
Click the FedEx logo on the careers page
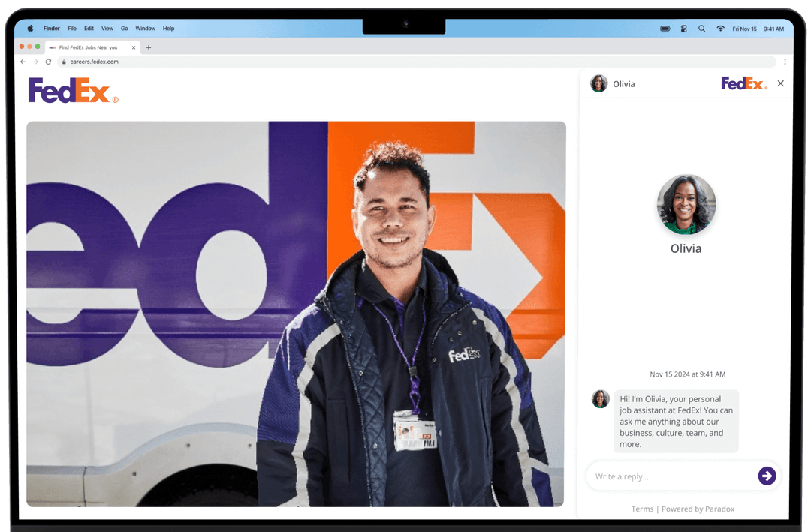(71, 89)
